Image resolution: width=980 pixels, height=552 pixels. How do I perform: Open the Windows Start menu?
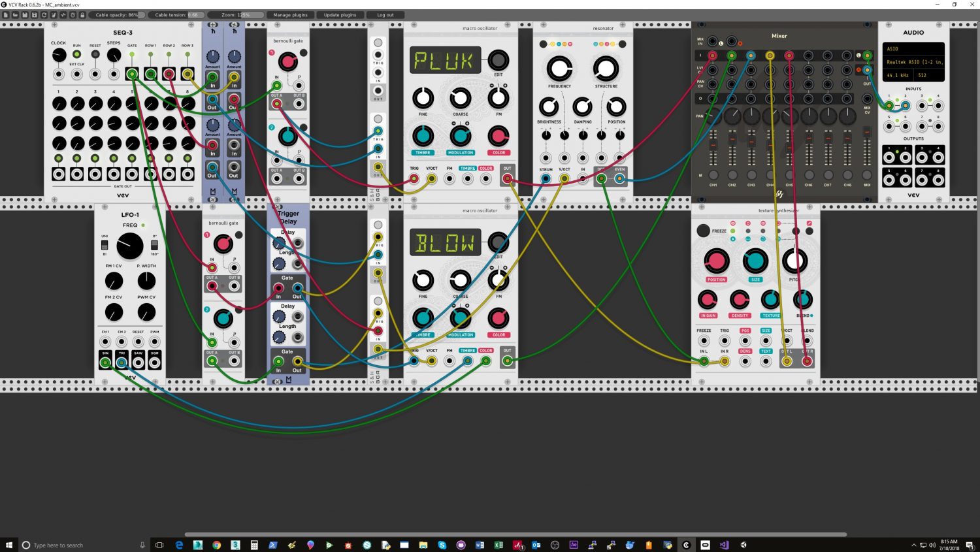tap(9, 545)
